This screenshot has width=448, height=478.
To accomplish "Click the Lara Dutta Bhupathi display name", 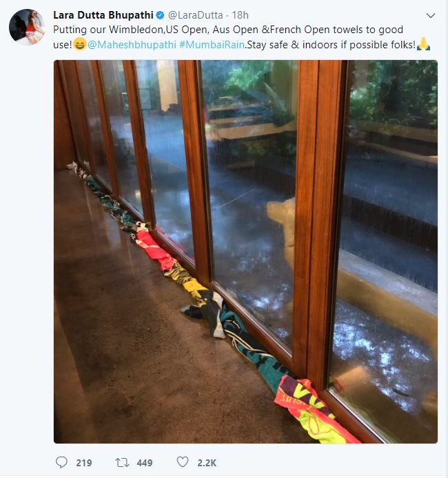I will pyautogui.click(x=103, y=15).
